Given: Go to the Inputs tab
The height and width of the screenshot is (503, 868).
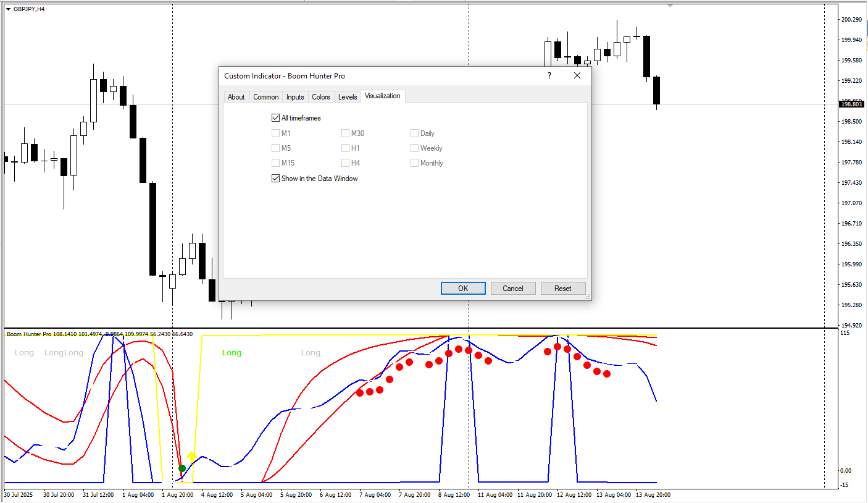Looking at the screenshot, I should click(295, 97).
